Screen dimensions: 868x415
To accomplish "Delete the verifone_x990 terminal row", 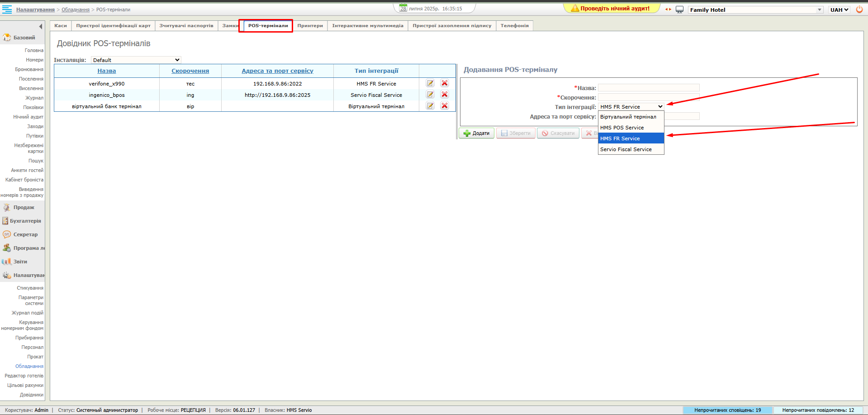I will pos(445,83).
